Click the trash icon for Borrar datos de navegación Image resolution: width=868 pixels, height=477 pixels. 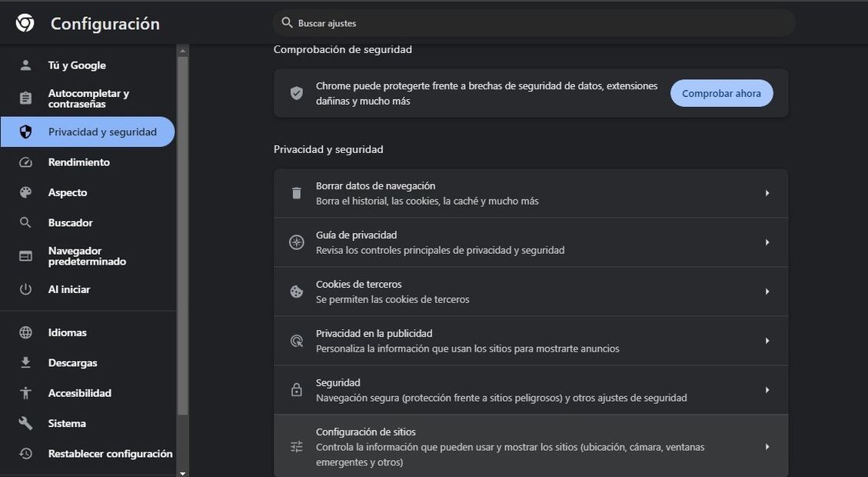tap(297, 193)
